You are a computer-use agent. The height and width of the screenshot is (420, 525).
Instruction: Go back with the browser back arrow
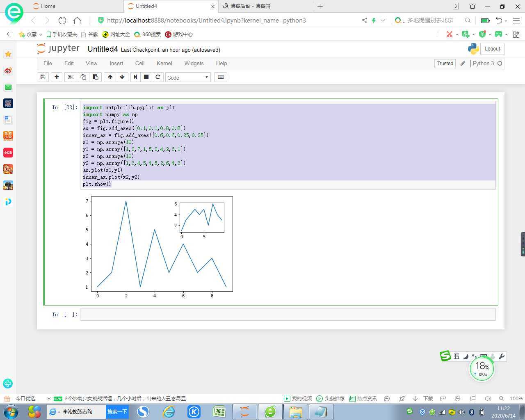pyautogui.click(x=33, y=20)
